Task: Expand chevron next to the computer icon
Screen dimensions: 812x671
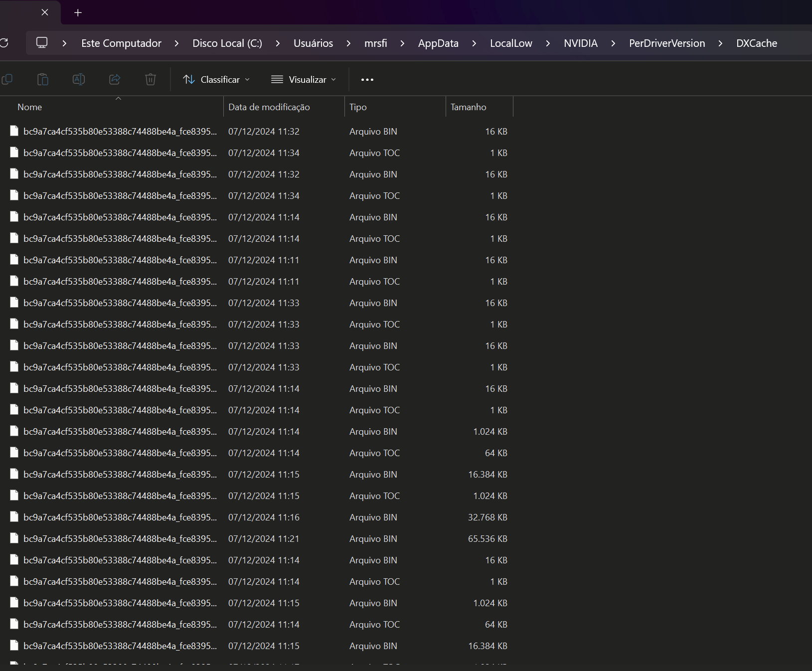Action: pos(64,43)
